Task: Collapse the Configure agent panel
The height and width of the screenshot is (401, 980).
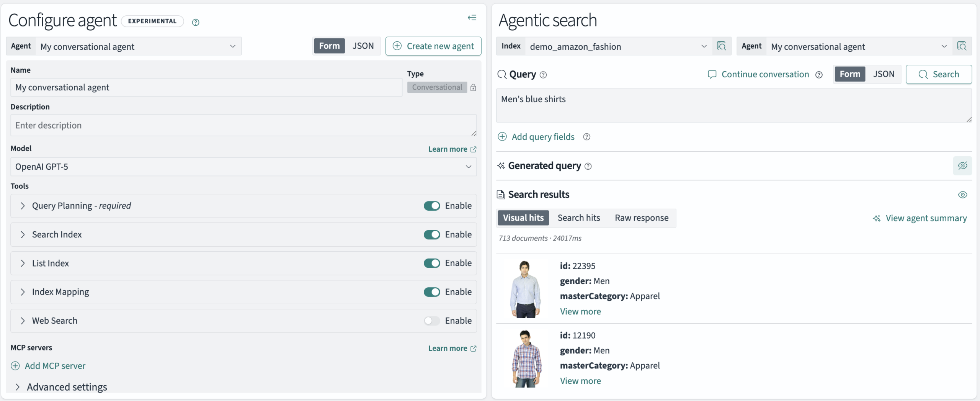Action: point(472,18)
